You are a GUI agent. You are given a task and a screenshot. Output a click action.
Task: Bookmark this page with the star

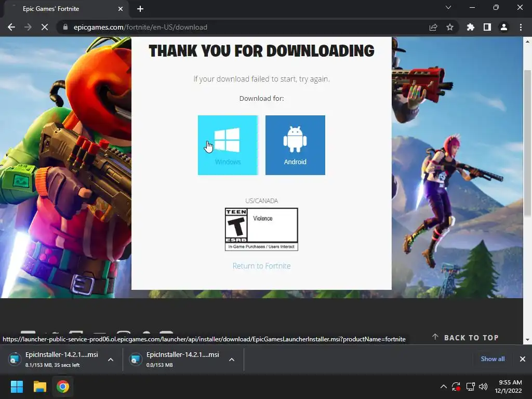[x=450, y=27]
